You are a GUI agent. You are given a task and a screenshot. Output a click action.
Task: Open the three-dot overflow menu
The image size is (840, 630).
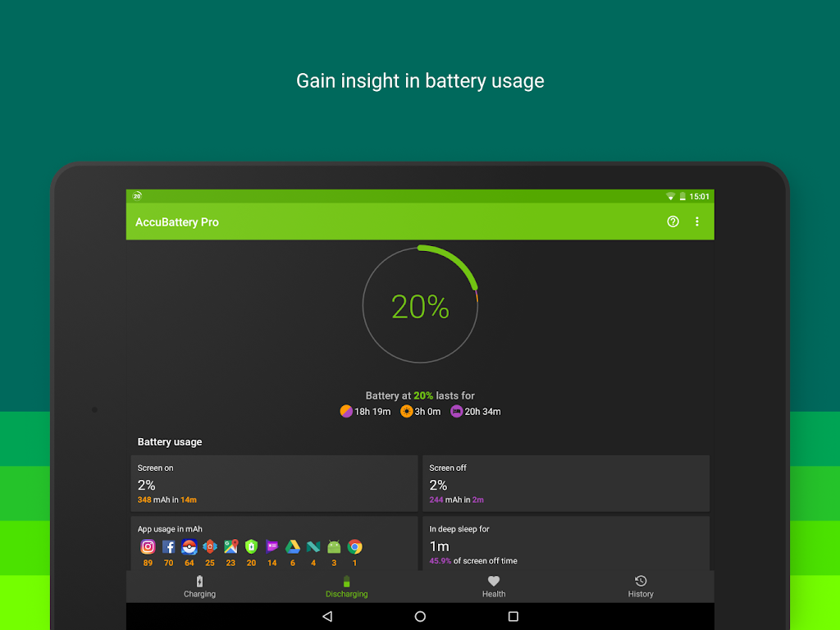(697, 221)
